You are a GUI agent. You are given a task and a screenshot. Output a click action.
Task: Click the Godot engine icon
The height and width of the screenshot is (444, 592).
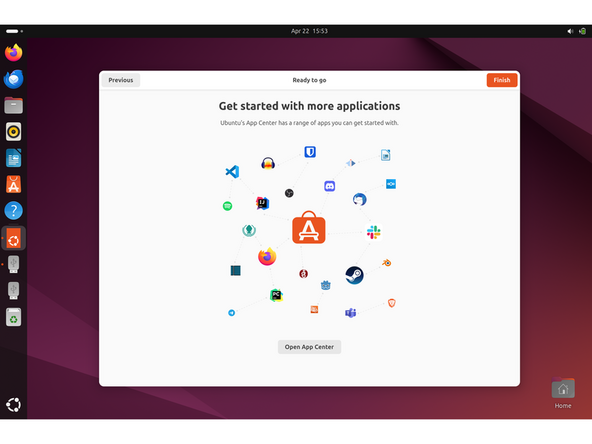coord(325,285)
